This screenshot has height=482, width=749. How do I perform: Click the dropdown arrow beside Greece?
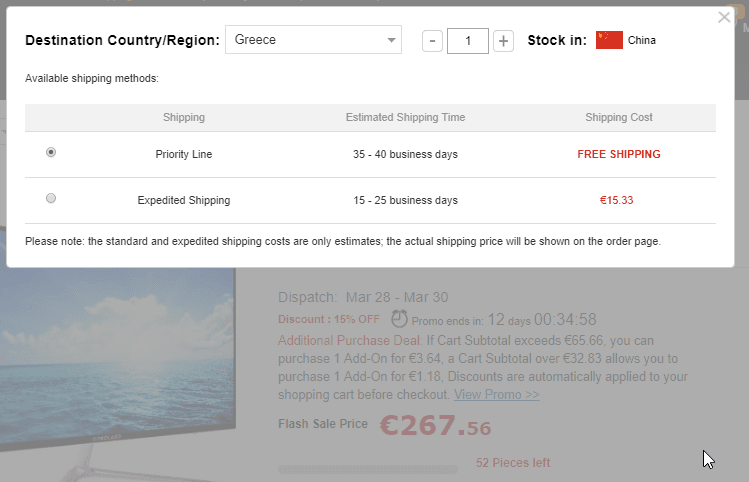(x=391, y=41)
